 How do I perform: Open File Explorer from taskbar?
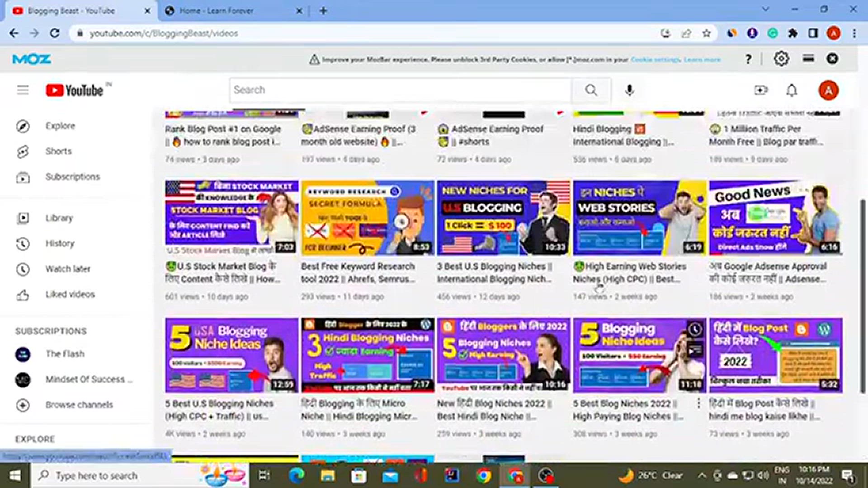[328, 476]
